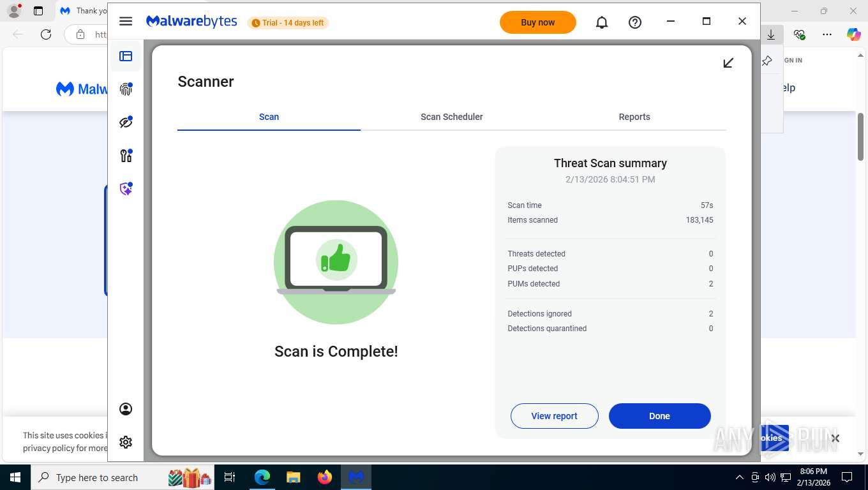This screenshot has width=868, height=490.
Task: Open Malwarebytes settings gear
Action: [126, 442]
